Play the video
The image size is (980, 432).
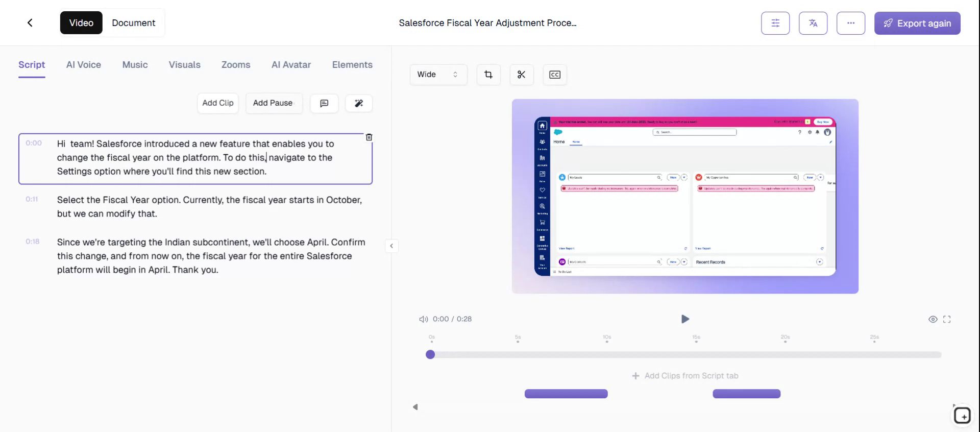685,319
